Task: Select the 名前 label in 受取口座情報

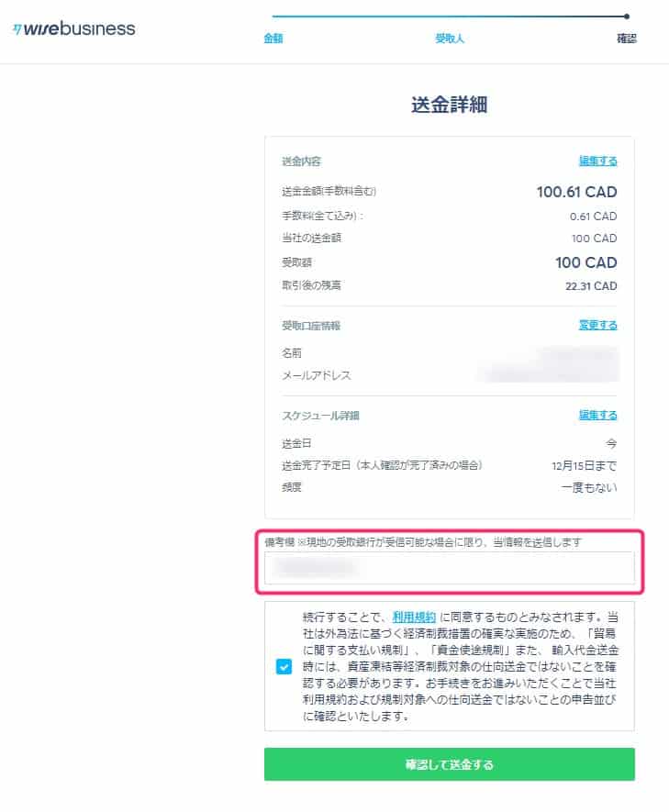Action: tap(292, 353)
